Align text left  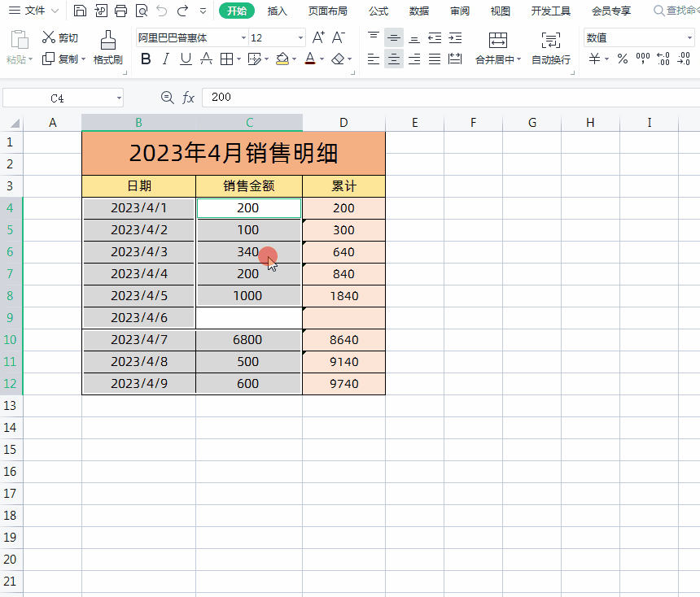374,59
